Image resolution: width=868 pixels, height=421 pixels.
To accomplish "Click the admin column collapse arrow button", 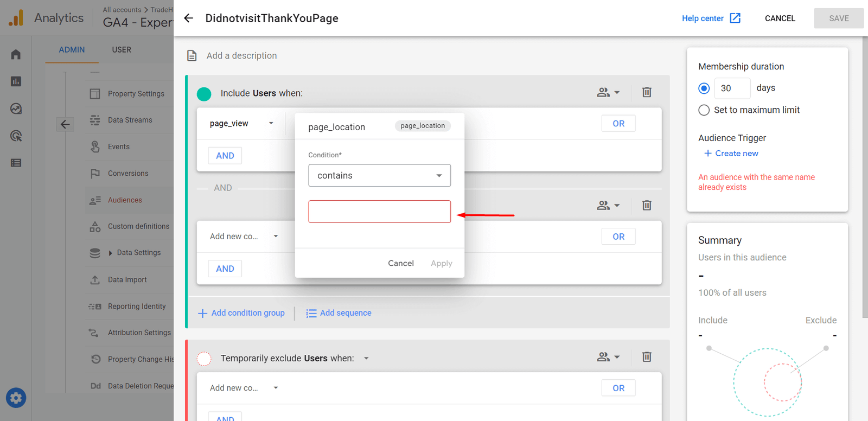I will tap(65, 124).
